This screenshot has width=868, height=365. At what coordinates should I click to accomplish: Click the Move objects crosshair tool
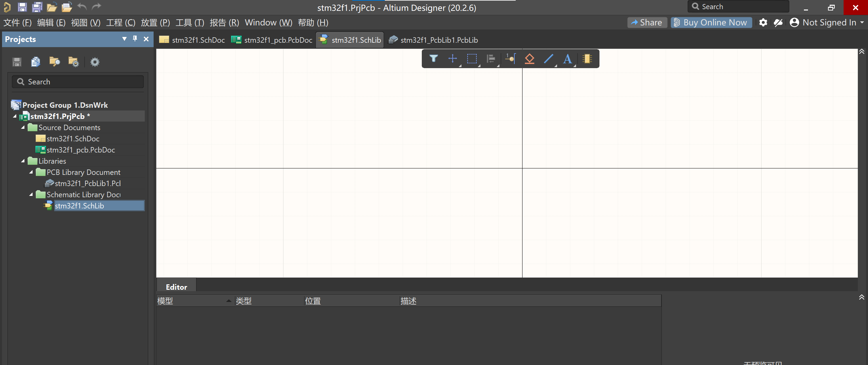452,59
